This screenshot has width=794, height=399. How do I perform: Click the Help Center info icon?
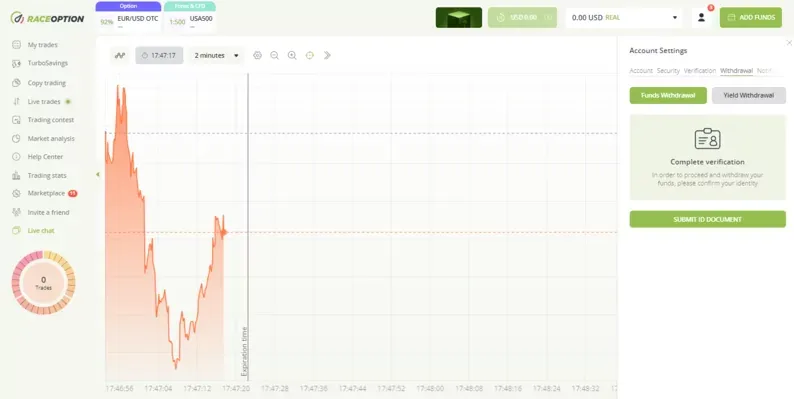click(x=16, y=157)
